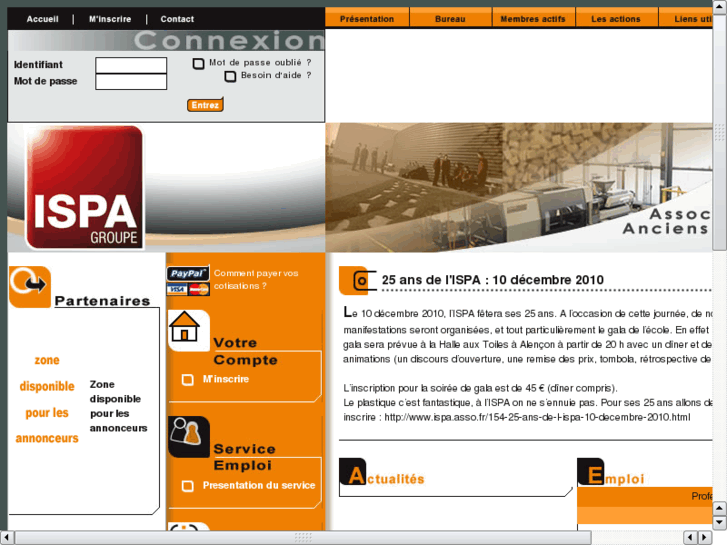Image resolution: width=727 pixels, height=545 pixels.
Task: Switch to the Les actions tab
Action: pyautogui.click(x=616, y=19)
